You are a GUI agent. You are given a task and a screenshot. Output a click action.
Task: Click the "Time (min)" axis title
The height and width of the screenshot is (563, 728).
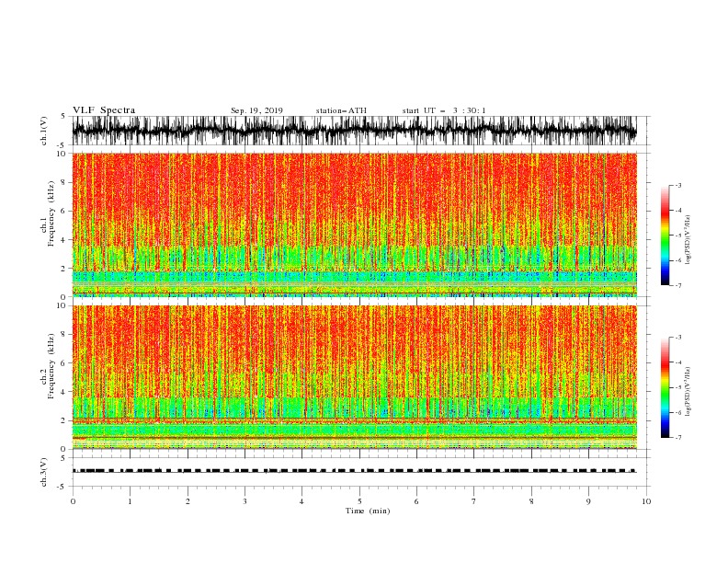tap(368, 511)
